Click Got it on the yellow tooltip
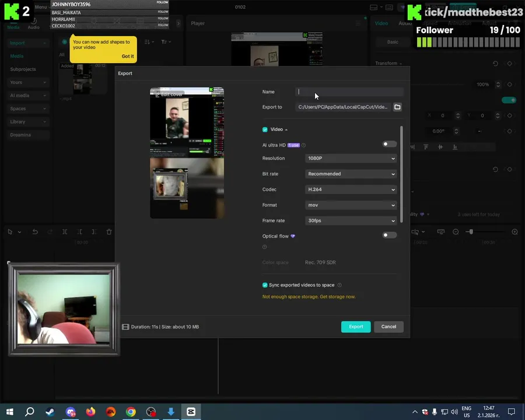The image size is (525, 420). coord(128,56)
